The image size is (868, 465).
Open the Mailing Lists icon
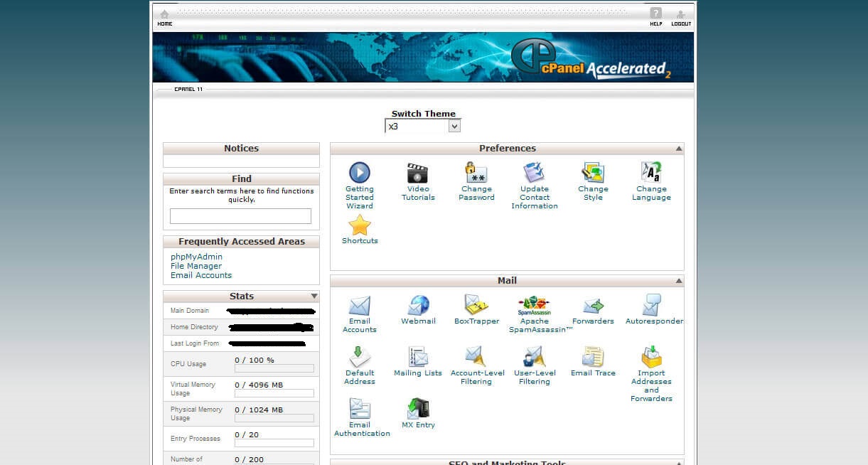pos(418,357)
